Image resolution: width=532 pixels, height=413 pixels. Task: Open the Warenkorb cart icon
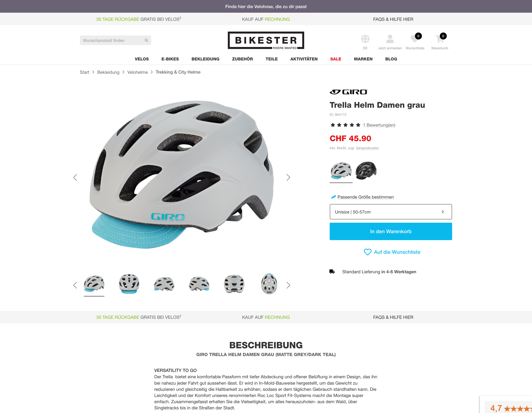(x=439, y=39)
